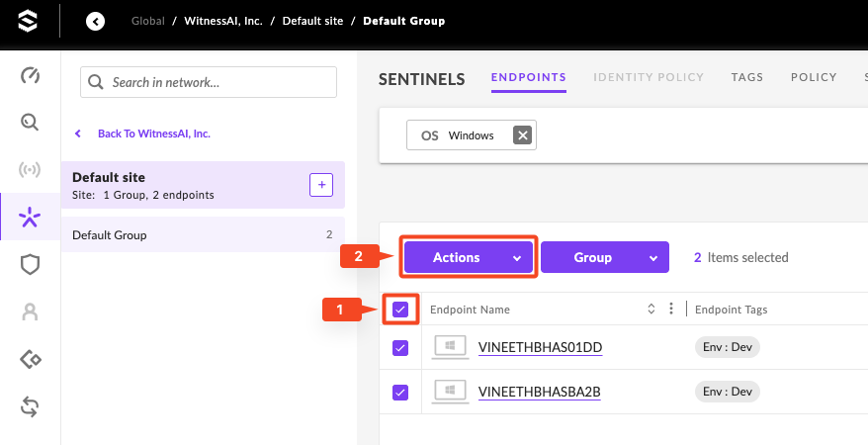The width and height of the screenshot is (868, 445).
Task: Click the back arrow circle in header
Action: pos(95,21)
